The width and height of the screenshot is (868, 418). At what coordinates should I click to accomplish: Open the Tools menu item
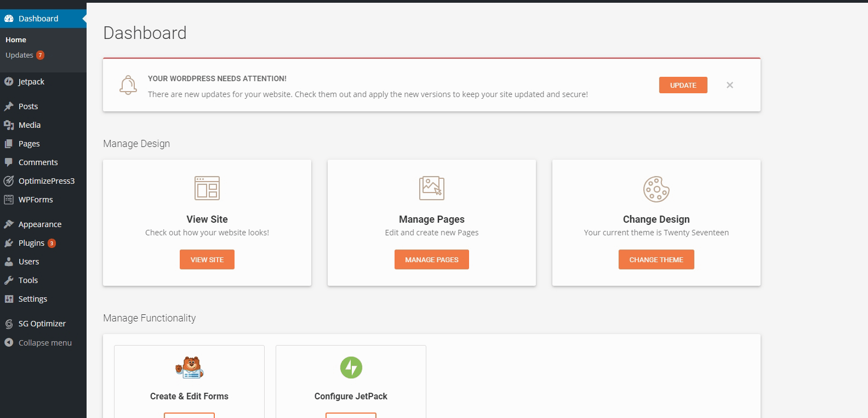(43, 280)
